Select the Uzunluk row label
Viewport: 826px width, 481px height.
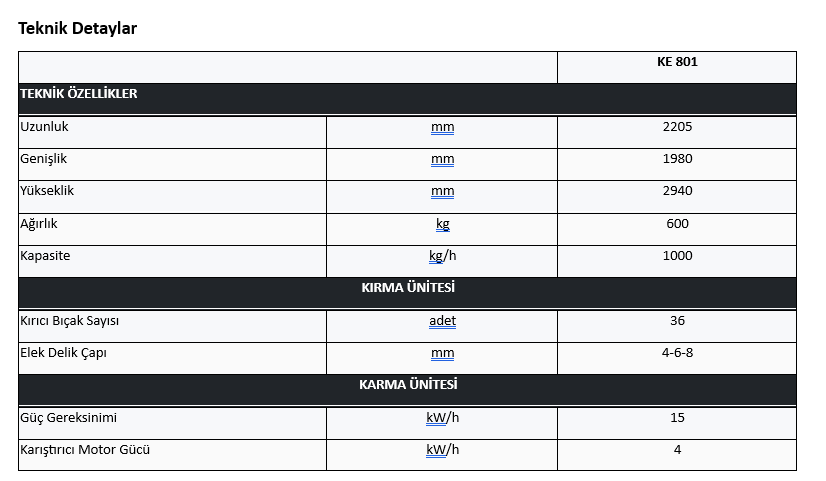[44, 126]
